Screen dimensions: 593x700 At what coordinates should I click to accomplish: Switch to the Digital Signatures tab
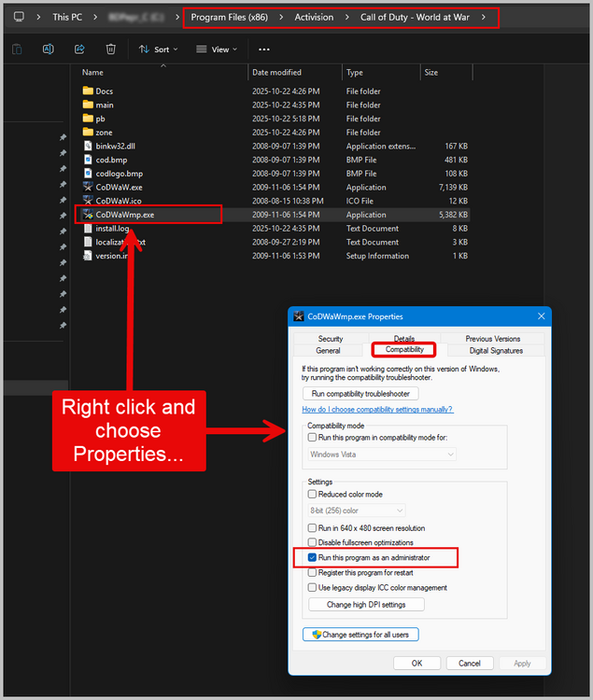point(496,351)
